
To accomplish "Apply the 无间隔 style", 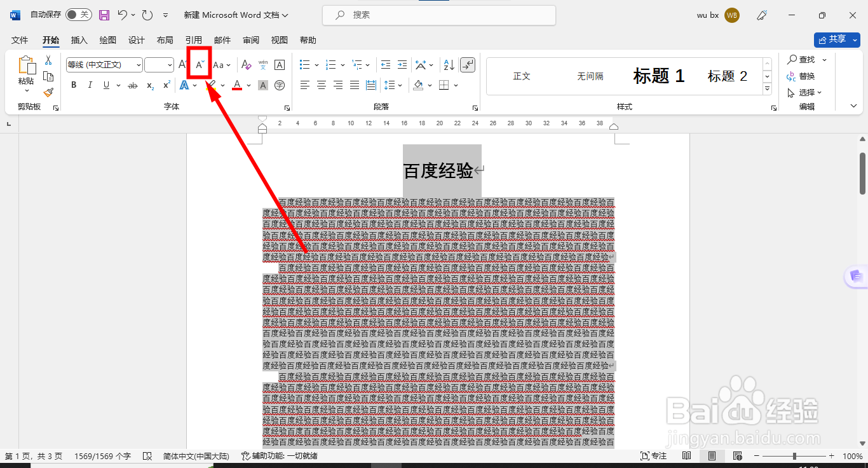I will click(x=590, y=76).
